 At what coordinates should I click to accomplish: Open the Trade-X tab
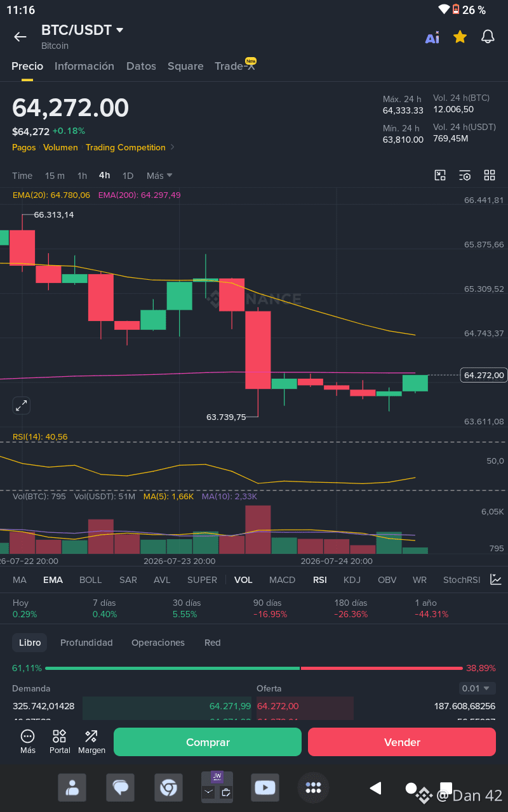pyautogui.click(x=235, y=66)
